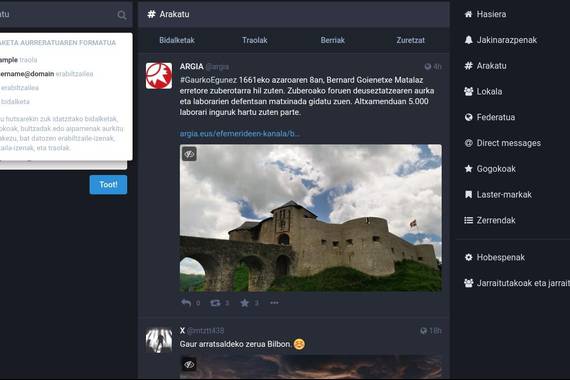570x380 pixels.
Task: Open Laster-markak bookmarks
Action: pos(498,195)
